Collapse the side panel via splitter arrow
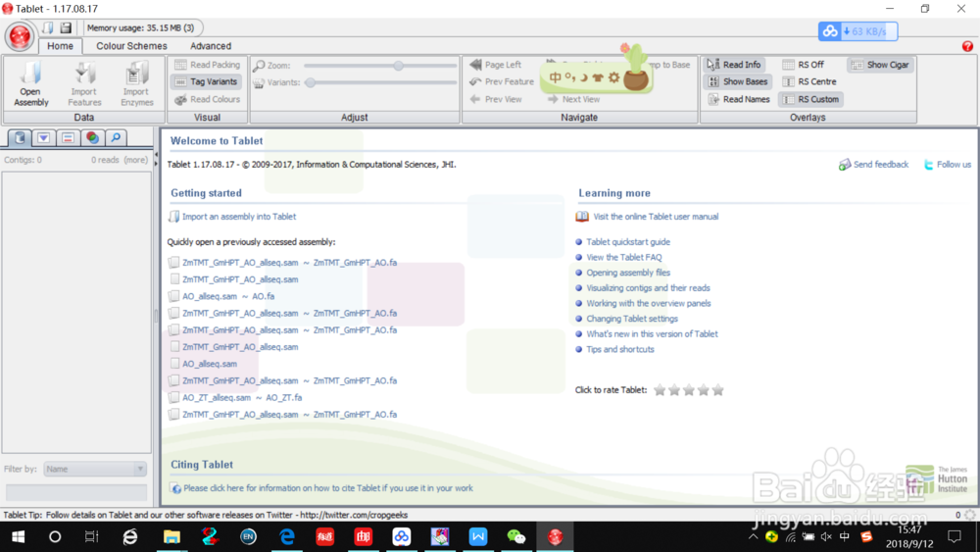This screenshot has height=552, width=980. click(156, 154)
